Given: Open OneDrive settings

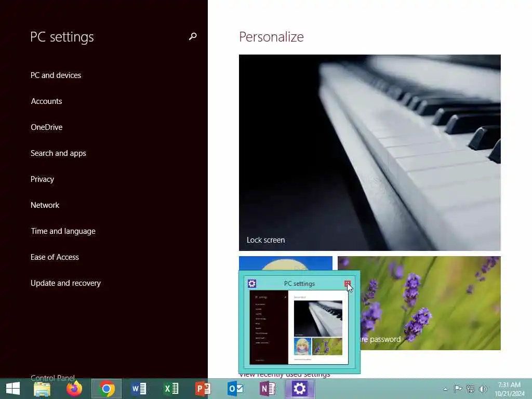Looking at the screenshot, I should pos(46,127).
